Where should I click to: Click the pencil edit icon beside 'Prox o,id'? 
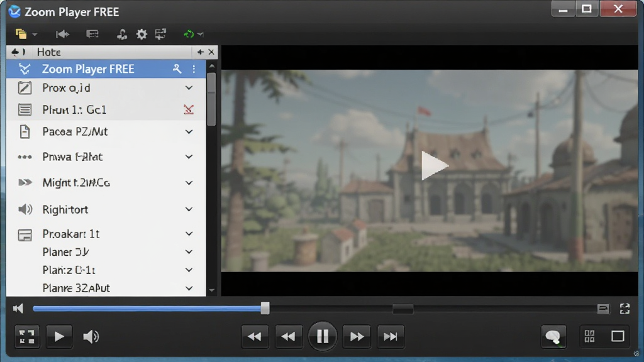pos(25,88)
